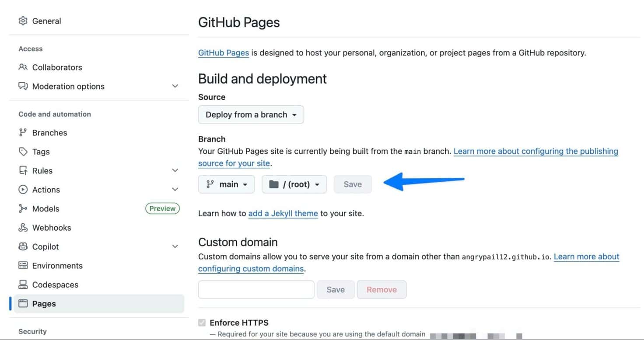The width and height of the screenshot is (644, 340).
Task: Click the Save button for custom domain
Action: 336,290
